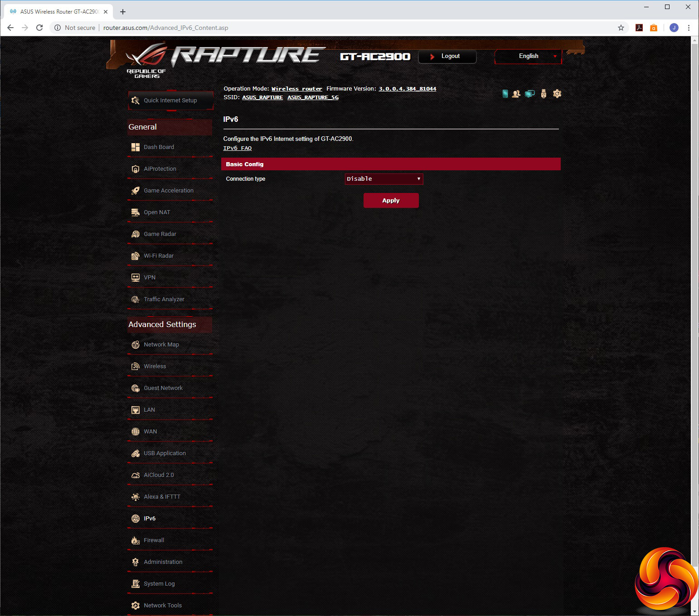Open the IPv6 FAQ link

(x=238, y=148)
